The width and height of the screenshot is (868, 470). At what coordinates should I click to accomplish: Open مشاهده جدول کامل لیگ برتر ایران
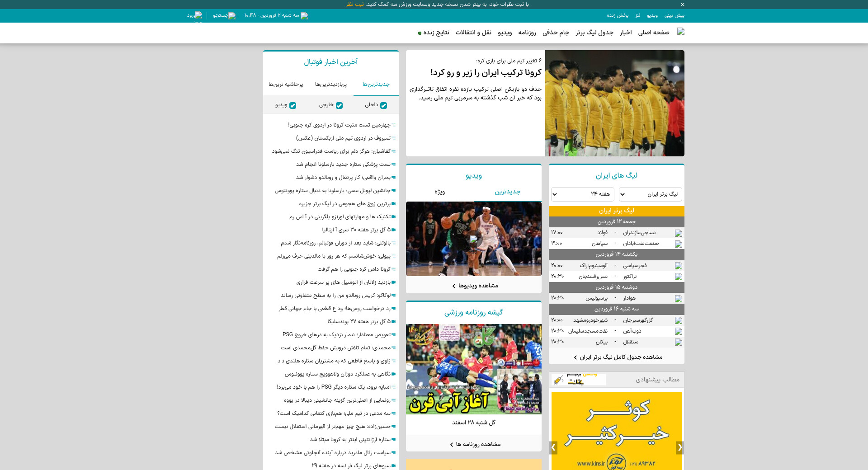click(x=618, y=357)
